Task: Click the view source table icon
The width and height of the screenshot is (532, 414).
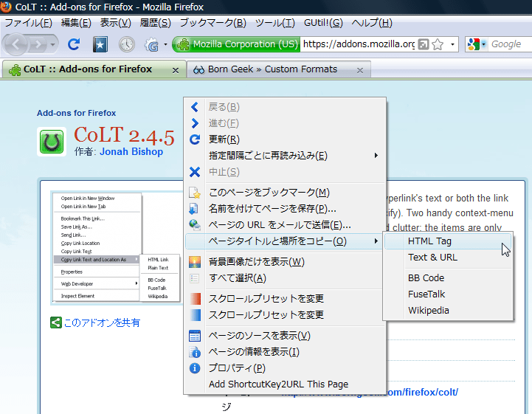Action: click(x=195, y=336)
